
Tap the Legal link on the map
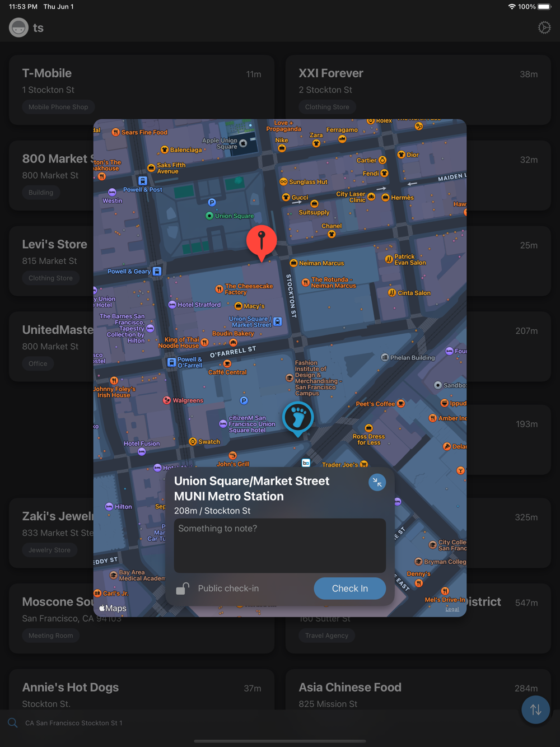[x=452, y=609]
